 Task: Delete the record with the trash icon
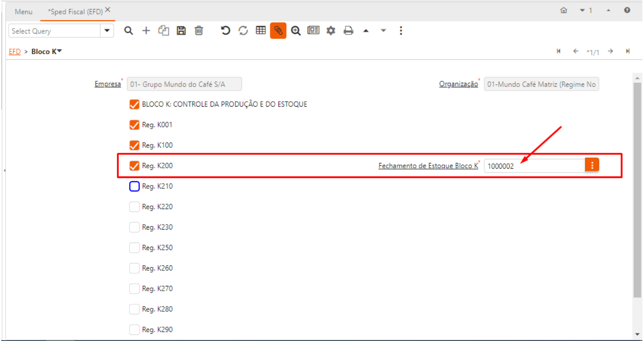pyautogui.click(x=199, y=31)
